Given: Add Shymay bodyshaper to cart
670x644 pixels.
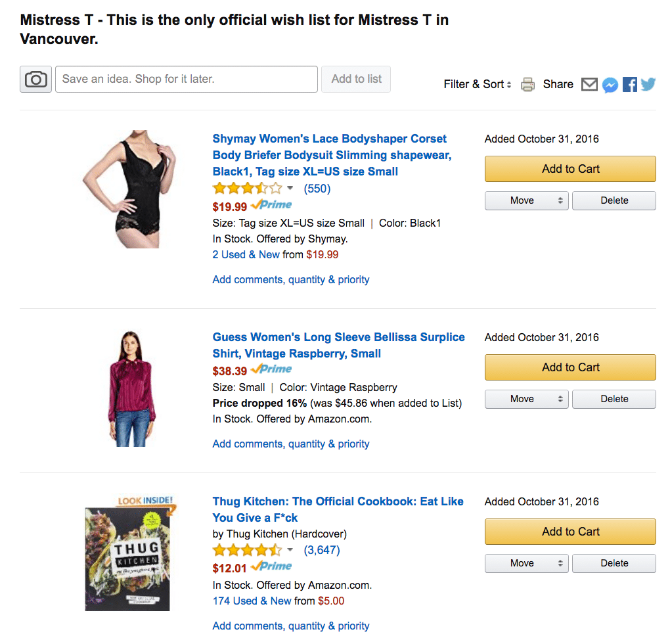Looking at the screenshot, I should [x=570, y=169].
